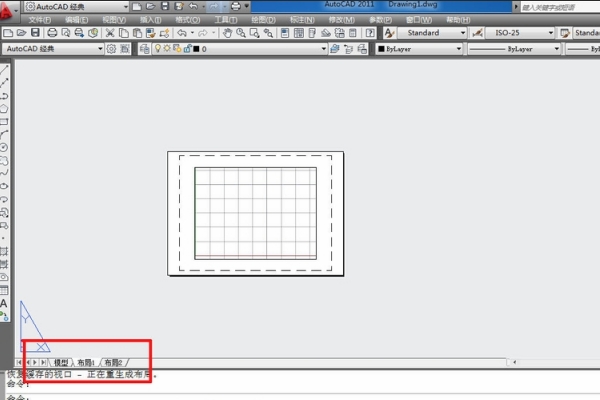600x400 pixels.
Task: Select the Hatch tool
Action: (4, 251)
